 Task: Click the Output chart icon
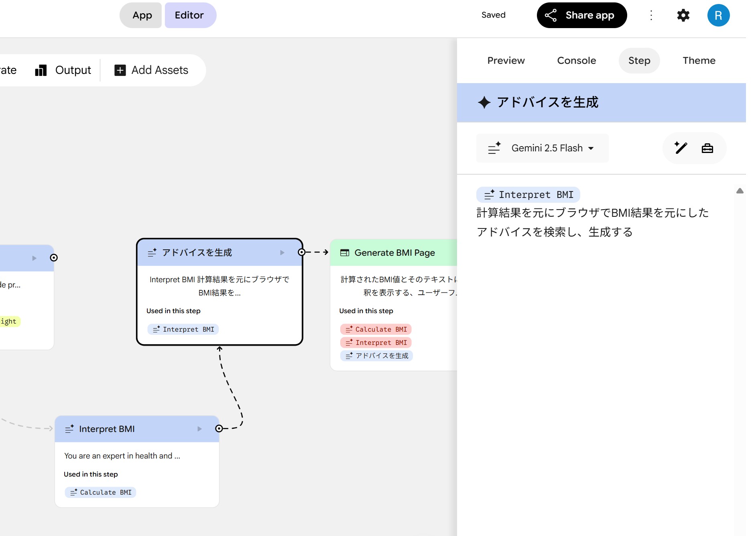tap(41, 70)
